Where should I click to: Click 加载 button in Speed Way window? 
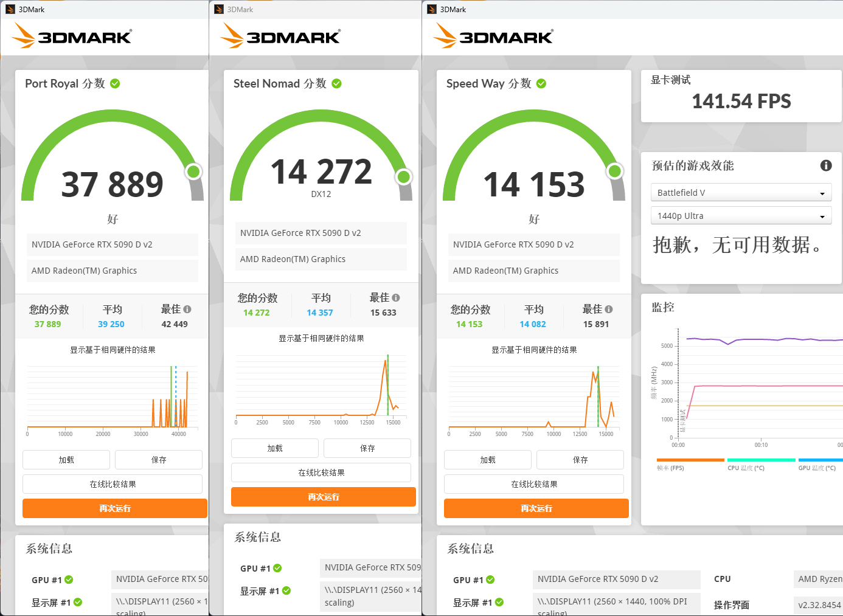pyautogui.click(x=488, y=460)
